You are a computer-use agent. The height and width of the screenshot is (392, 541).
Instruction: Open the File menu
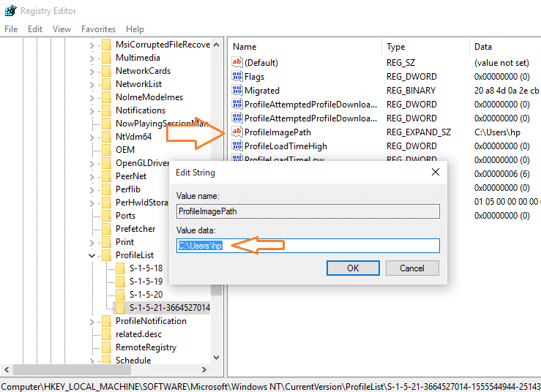11,29
